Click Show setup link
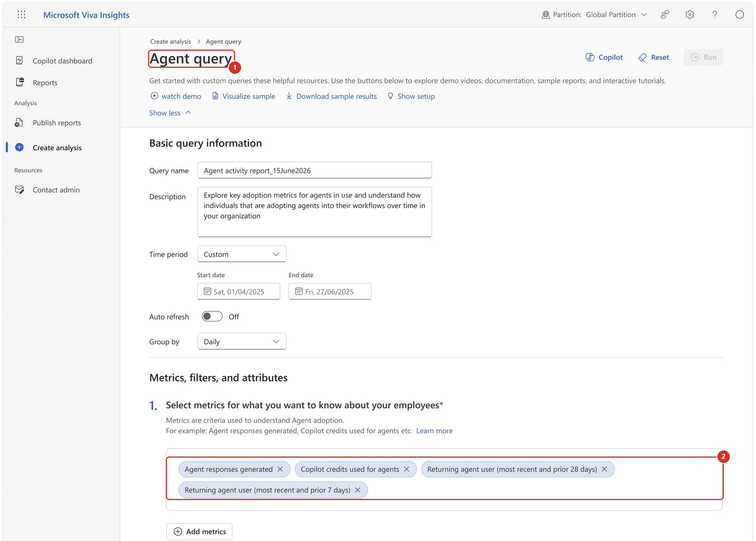The image size is (756, 541). tap(411, 96)
